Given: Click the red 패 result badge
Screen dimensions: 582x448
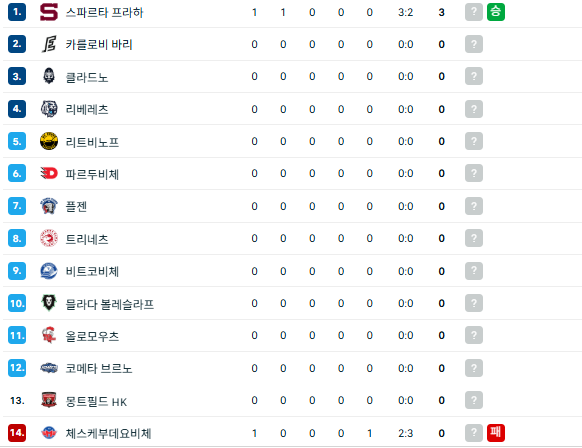Looking at the screenshot, I should (x=496, y=433).
